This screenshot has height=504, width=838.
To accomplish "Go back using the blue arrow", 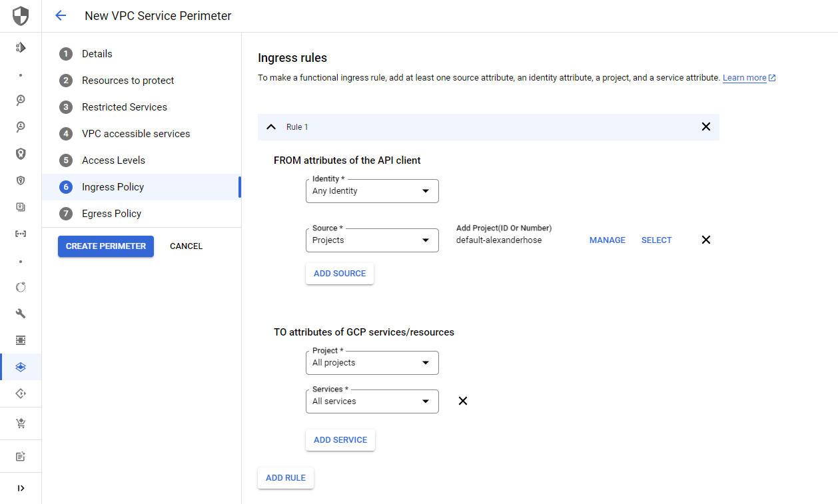I will [61, 16].
